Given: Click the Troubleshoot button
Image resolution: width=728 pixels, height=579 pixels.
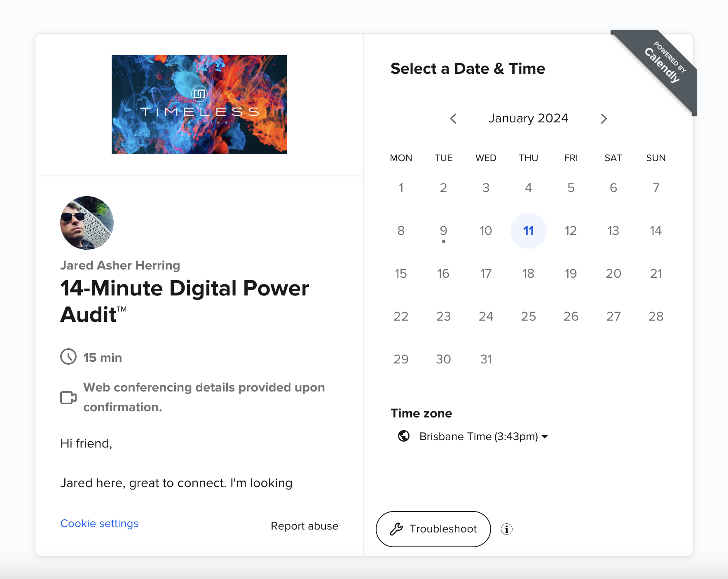Looking at the screenshot, I should 433,529.
